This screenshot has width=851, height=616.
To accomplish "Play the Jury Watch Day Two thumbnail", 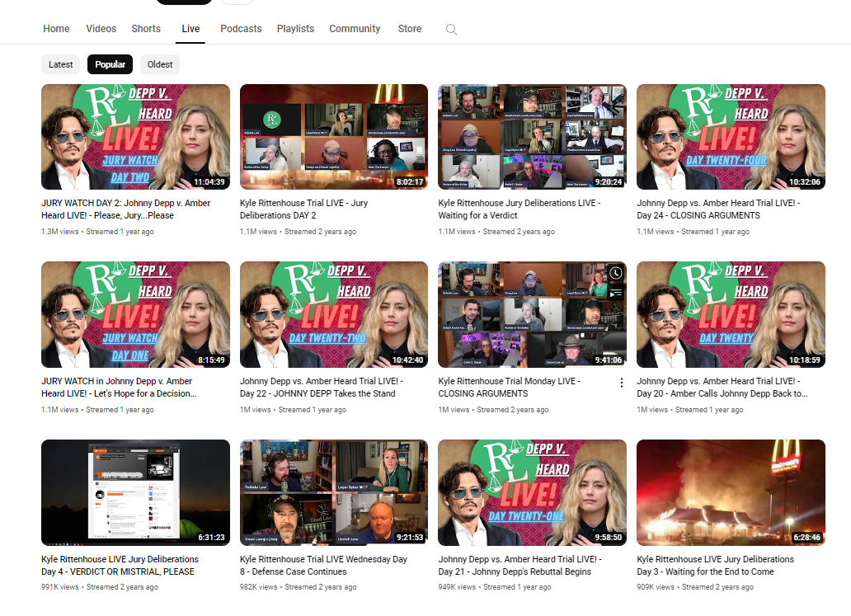I will (136, 137).
